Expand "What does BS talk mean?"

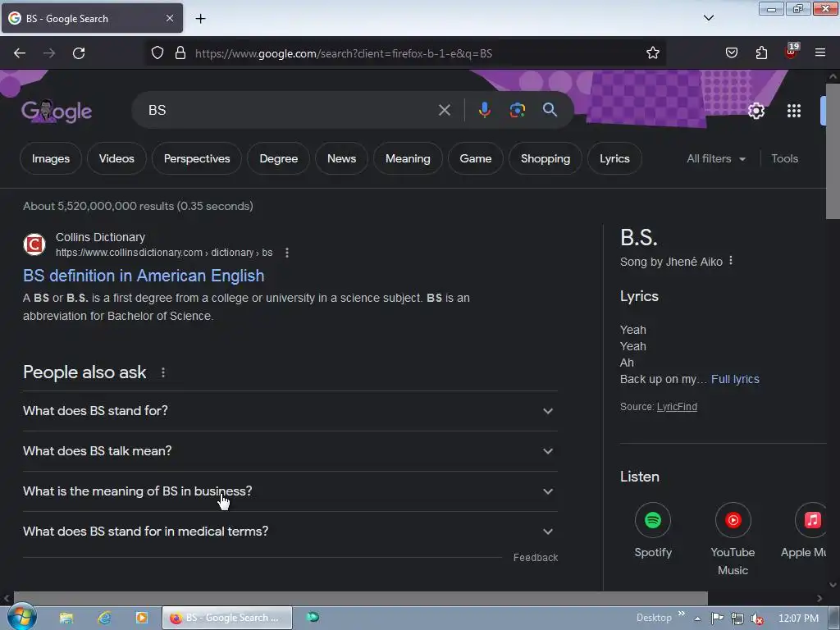pyautogui.click(x=290, y=451)
